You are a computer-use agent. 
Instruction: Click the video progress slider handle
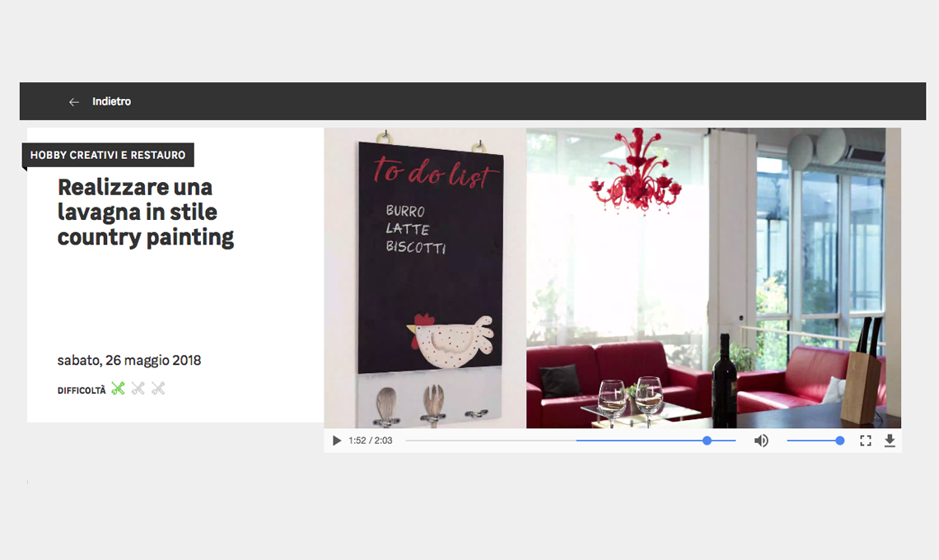[x=707, y=441]
